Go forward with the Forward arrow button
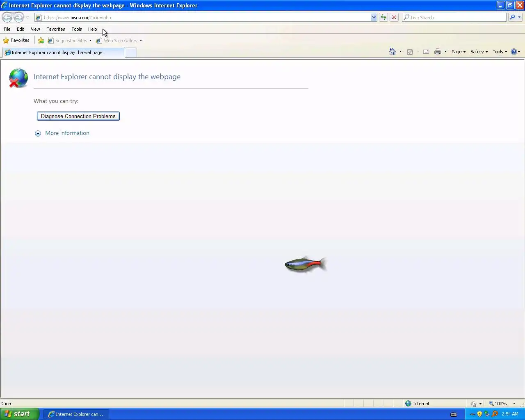The image size is (525, 420). click(x=18, y=17)
